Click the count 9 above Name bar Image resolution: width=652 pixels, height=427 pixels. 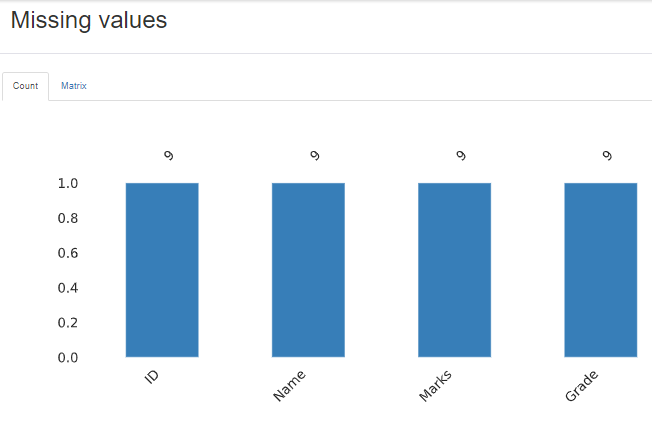pos(315,155)
